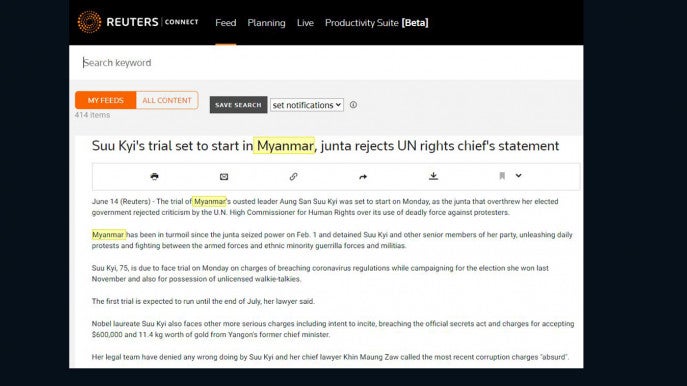Toggle to MY FEEDS view

point(106,100)
